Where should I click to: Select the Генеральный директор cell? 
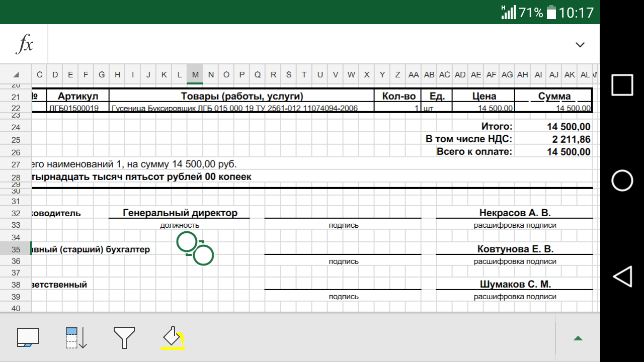coord(180,213)
